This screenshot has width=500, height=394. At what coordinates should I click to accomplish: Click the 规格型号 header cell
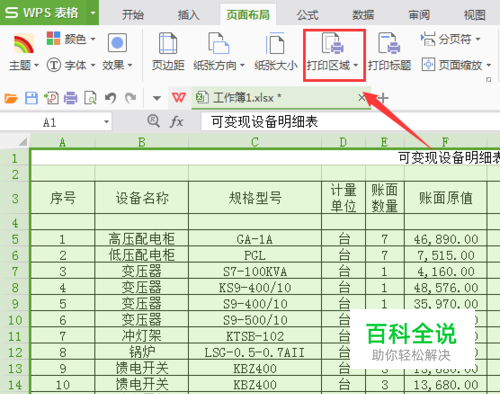pyautogui.click(x=255, y=198)
